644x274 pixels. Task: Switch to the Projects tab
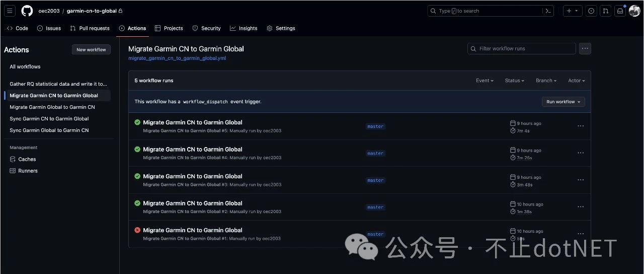point(169,28)
